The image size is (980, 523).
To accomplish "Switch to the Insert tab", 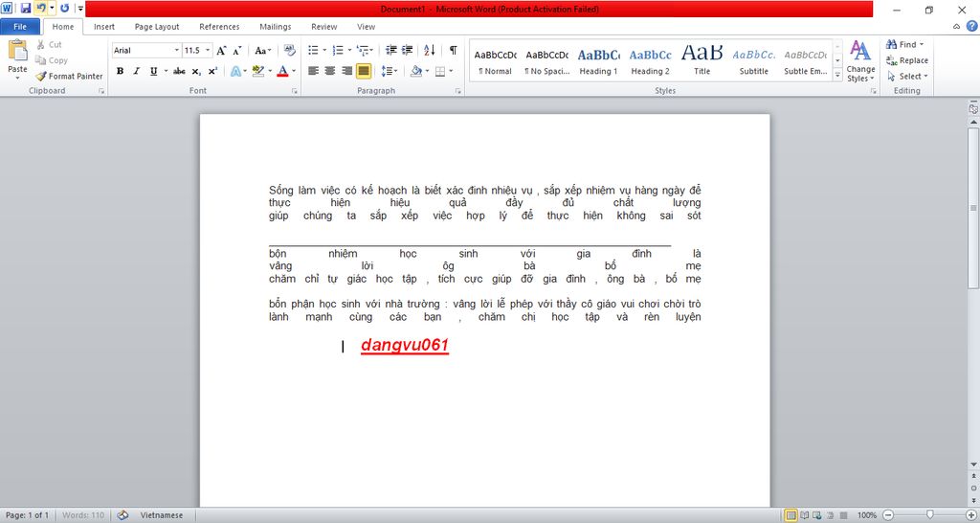I will point(104,26).
